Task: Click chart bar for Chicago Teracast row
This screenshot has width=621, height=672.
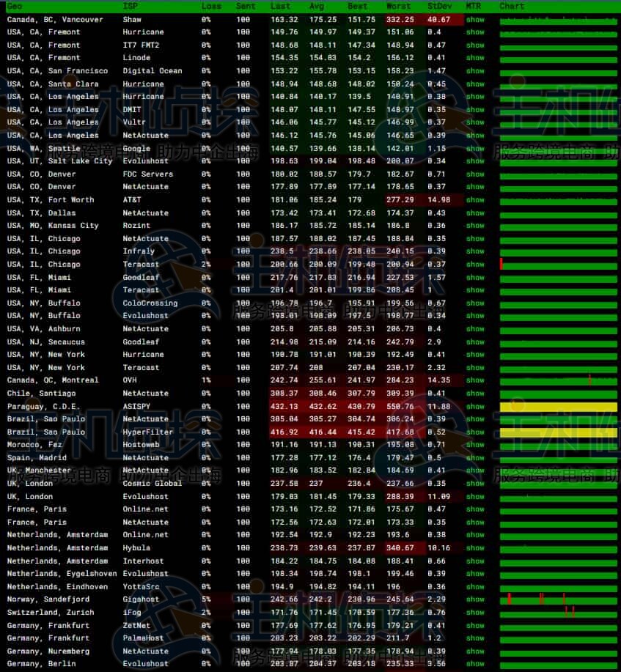Action: (559, 265)
